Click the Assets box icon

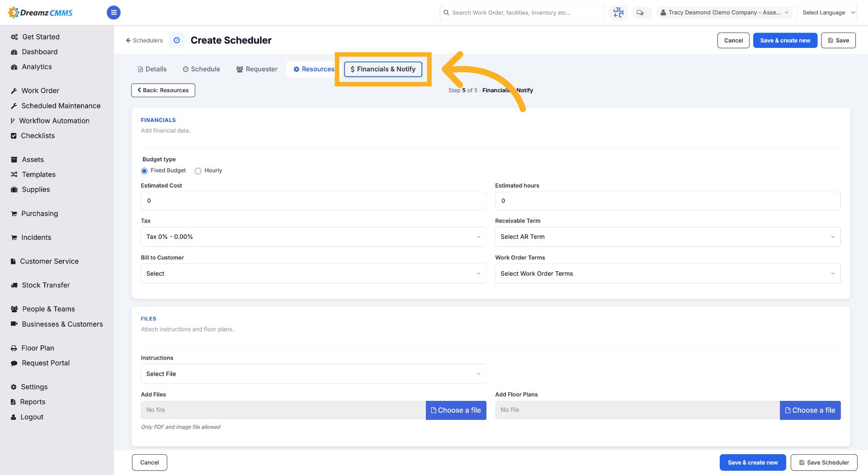point(14,160)
